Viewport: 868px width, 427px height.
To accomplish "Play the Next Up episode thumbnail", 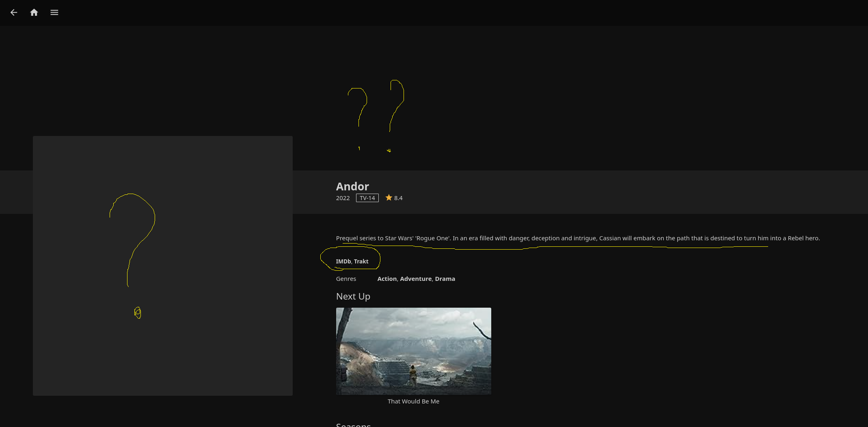I will click(x=413, y=351).
